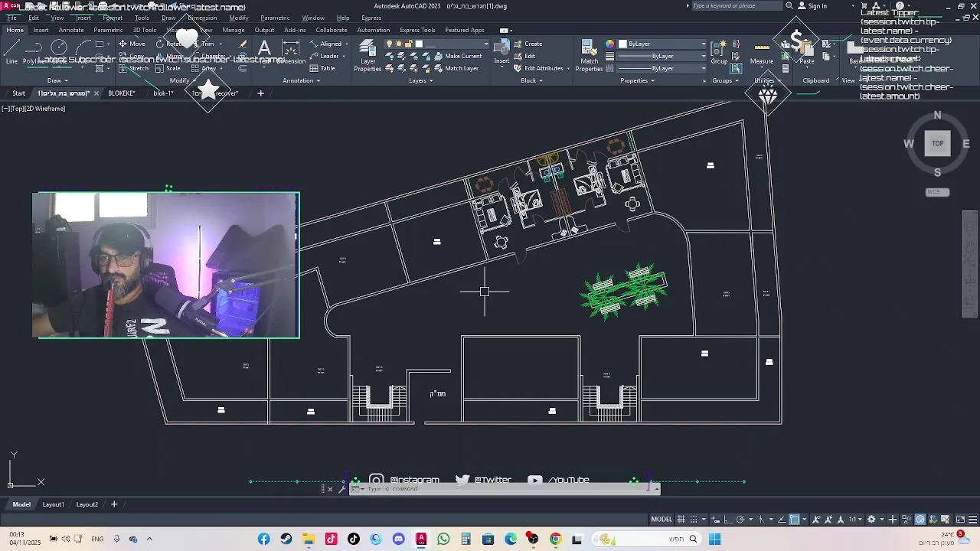Open the Annotate ribbon tab

pyautogui.click(x=71, y=30)
